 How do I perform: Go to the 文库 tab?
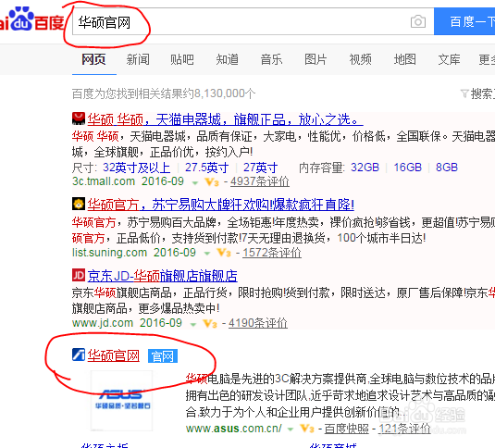pos(450,59)
